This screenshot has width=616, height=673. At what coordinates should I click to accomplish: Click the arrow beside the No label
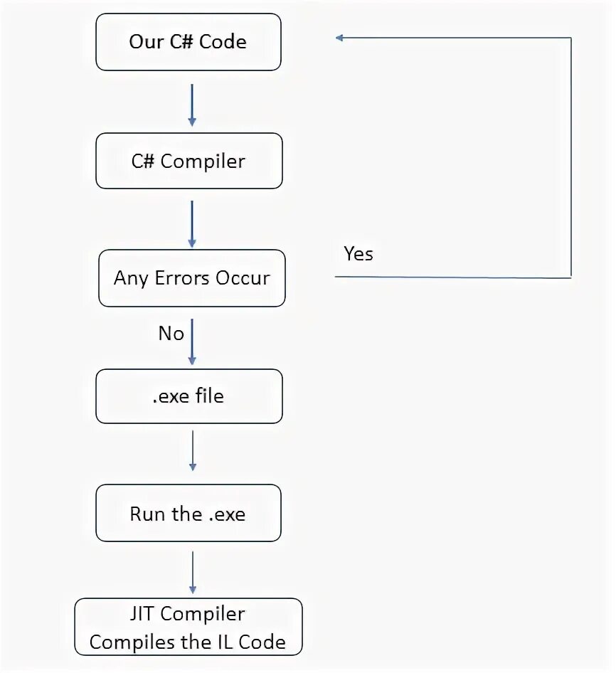coord(191,341)
